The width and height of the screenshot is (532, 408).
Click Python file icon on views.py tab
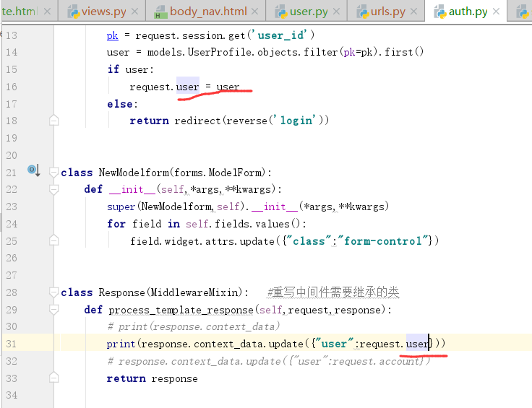pos(73,12)
